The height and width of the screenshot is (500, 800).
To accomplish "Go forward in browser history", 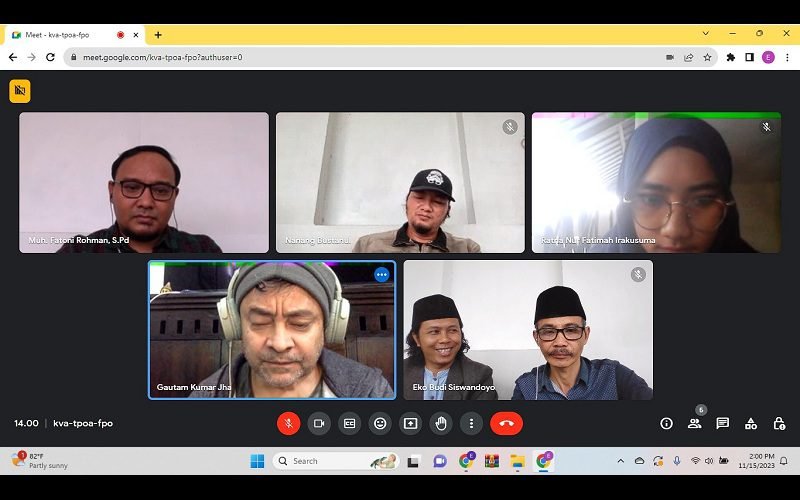I will pos(32,57).
